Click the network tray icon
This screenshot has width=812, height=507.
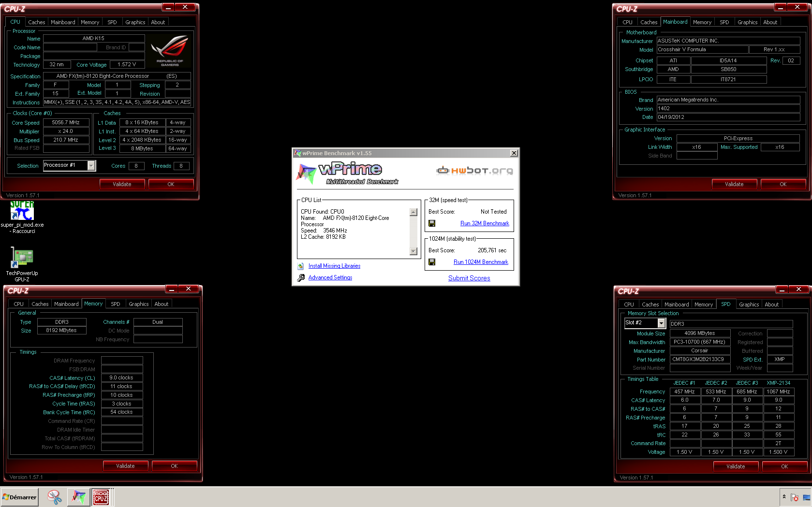pos(806,497)
